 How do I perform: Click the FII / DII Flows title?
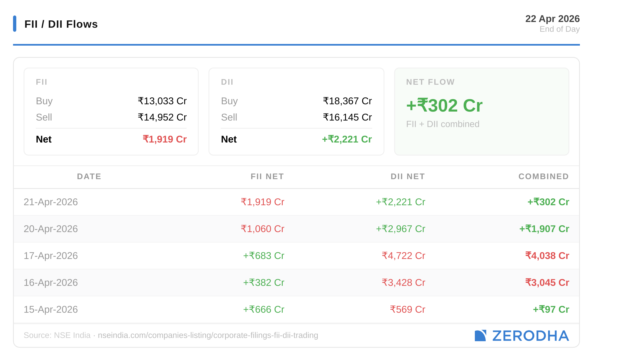[x=61, y=24]
